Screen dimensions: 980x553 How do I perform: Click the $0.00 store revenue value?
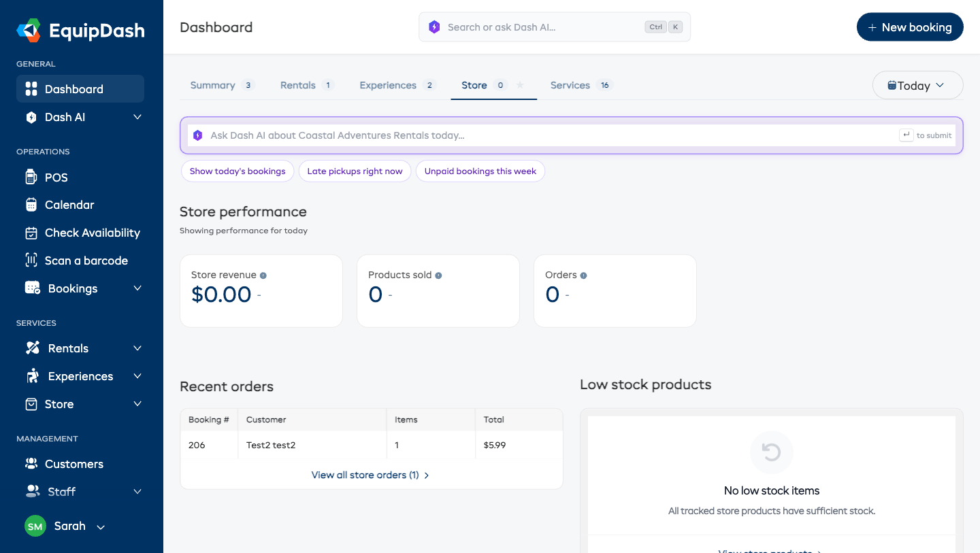coord(221,295)
